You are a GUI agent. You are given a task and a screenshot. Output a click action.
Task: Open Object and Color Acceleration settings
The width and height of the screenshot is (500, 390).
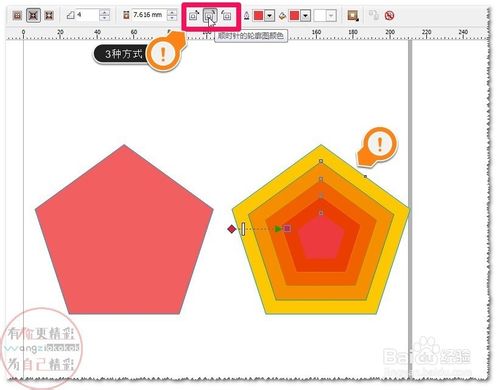pos(353,15)
